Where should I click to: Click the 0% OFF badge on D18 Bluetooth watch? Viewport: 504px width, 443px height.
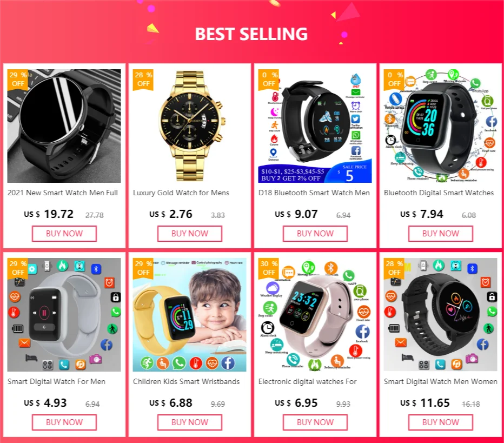[268, 80]
